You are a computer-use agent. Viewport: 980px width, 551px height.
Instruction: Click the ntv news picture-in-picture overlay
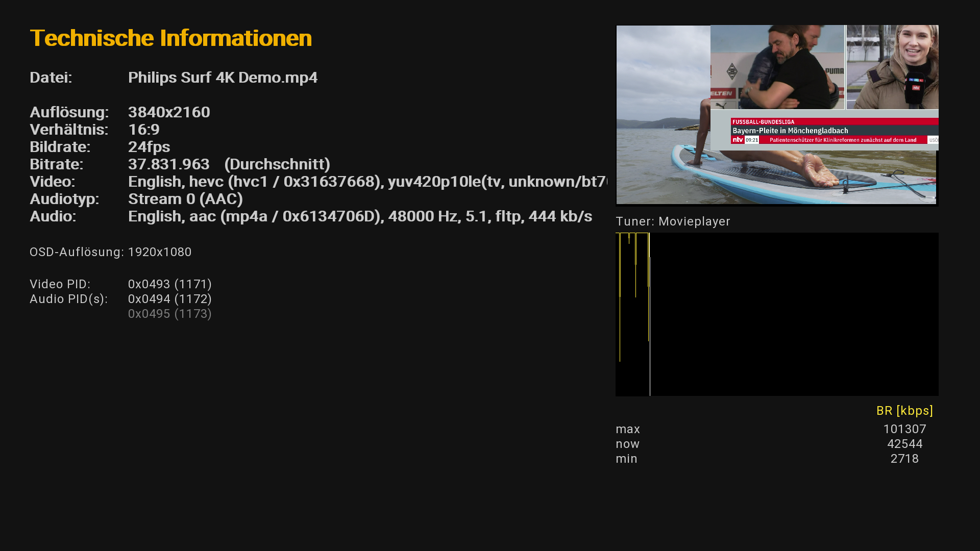click(824, 88)
